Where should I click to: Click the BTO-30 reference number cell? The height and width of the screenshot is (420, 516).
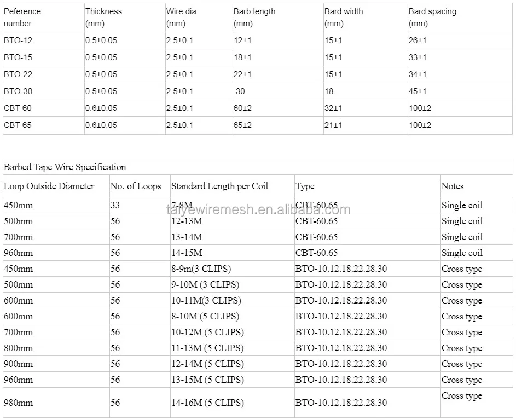pos(18,91)
